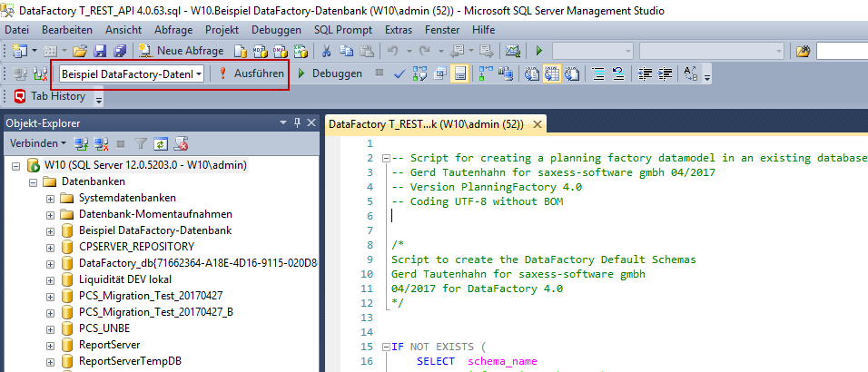Click the blue Parse checkmark icon

tap(399, 73)
